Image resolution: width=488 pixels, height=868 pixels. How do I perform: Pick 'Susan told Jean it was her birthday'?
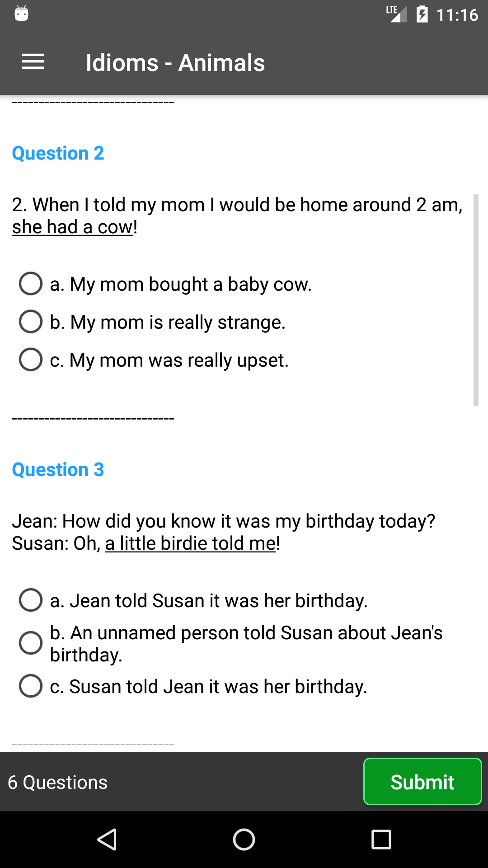31,686
